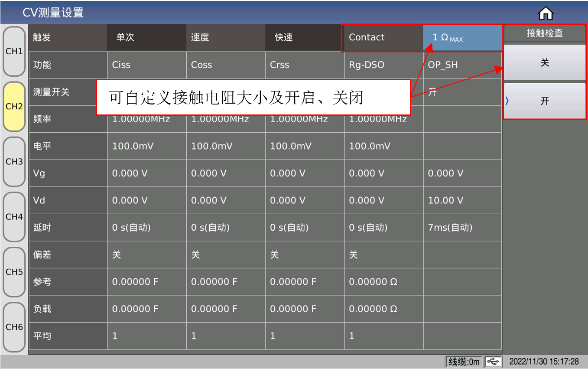Select the Ciss function cell

tap(146, 65)
